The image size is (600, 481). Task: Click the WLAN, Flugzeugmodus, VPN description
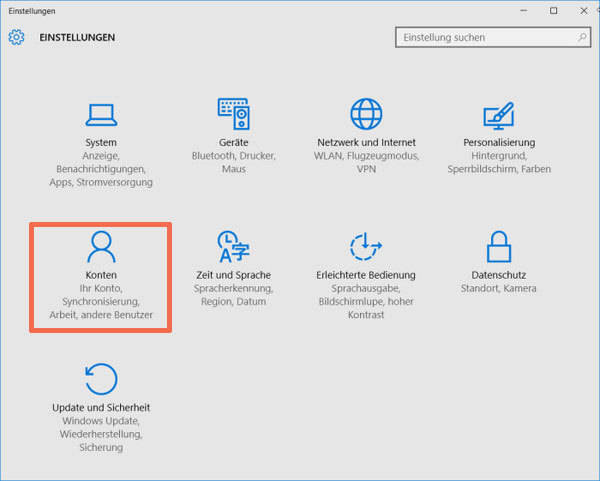pyautogui.click(x=366, y=162)
